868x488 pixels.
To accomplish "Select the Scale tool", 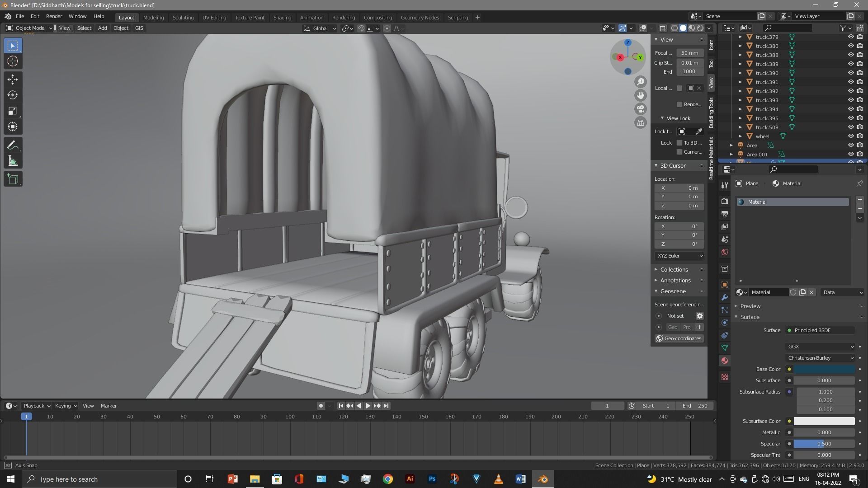I will 13,111.
